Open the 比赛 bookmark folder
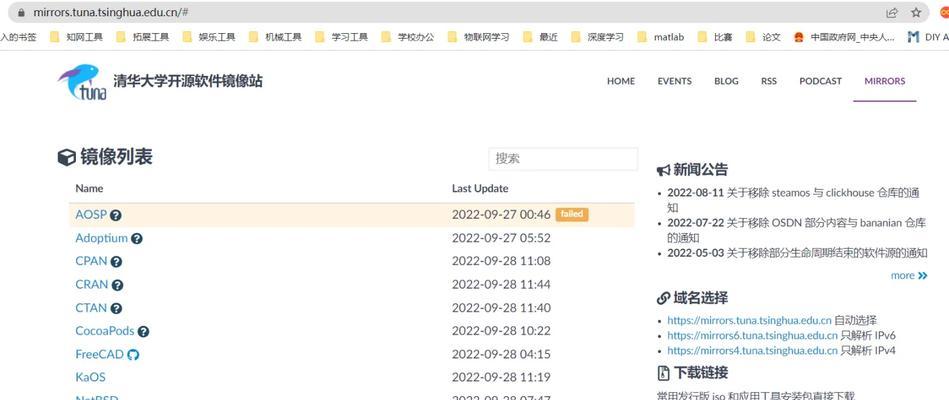The width and height of the screenshot is (949, 400). click(715, 37)
